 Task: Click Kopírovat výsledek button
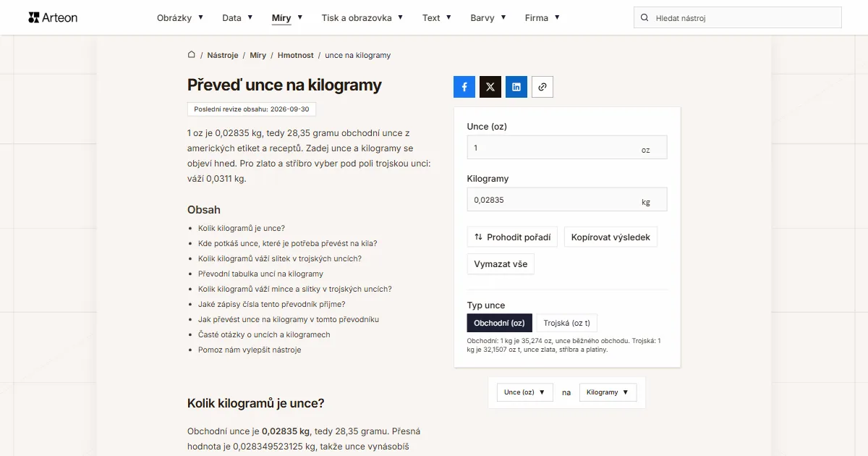click(610, 237)
